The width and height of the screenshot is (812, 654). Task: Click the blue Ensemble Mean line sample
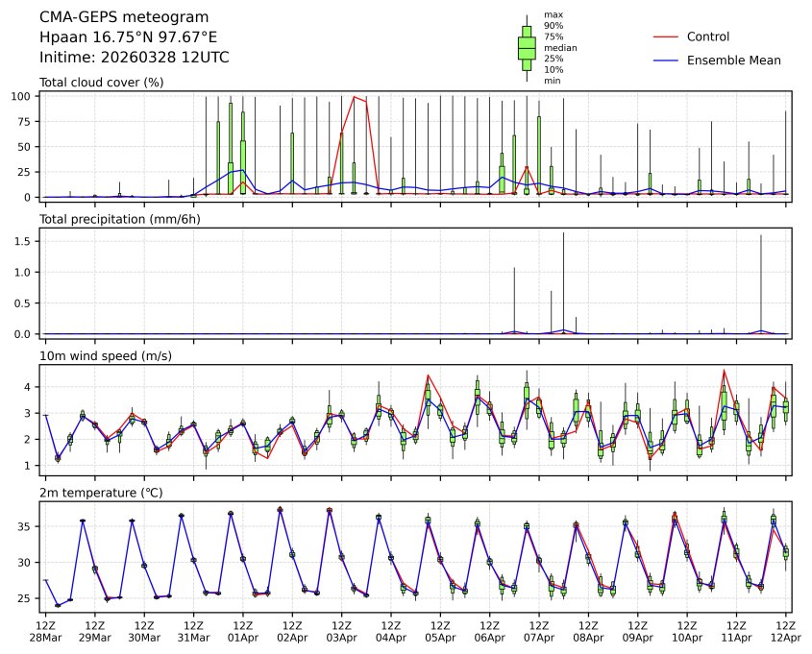(x=665, y=60)
